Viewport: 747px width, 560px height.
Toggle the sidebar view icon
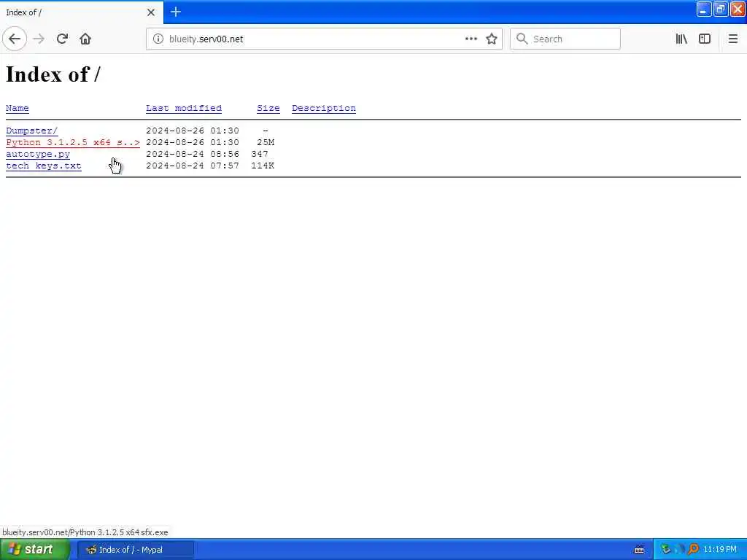pos(705,39)
